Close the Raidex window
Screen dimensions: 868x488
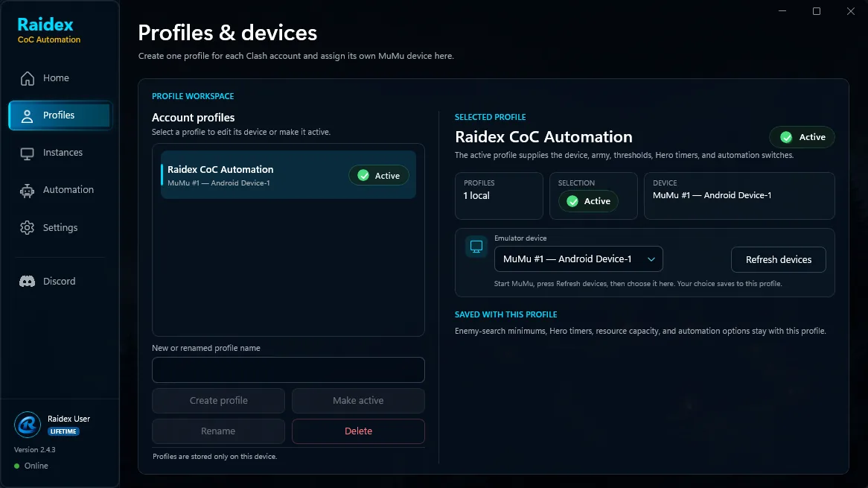pyautogui.click(x=851, y=11)
